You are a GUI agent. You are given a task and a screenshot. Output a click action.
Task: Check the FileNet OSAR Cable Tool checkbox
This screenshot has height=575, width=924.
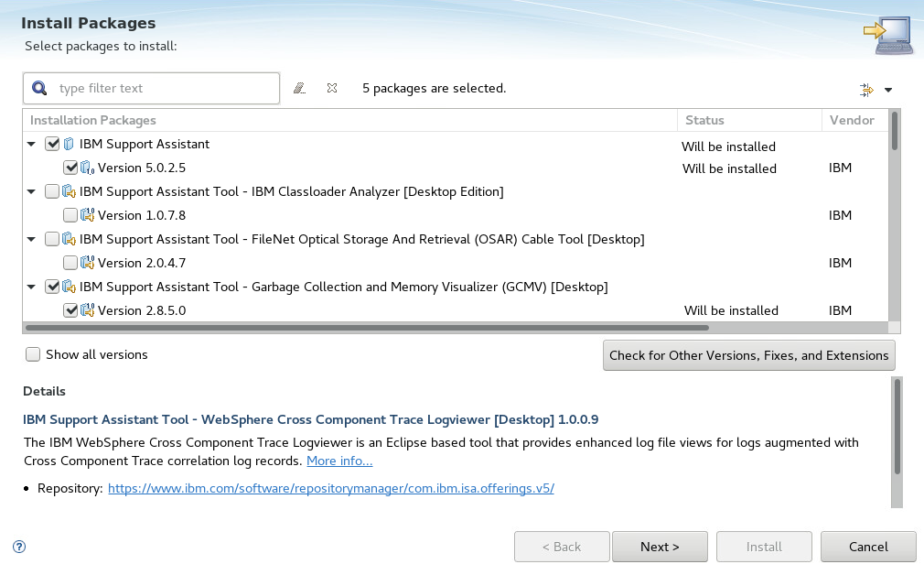point(52,239)
